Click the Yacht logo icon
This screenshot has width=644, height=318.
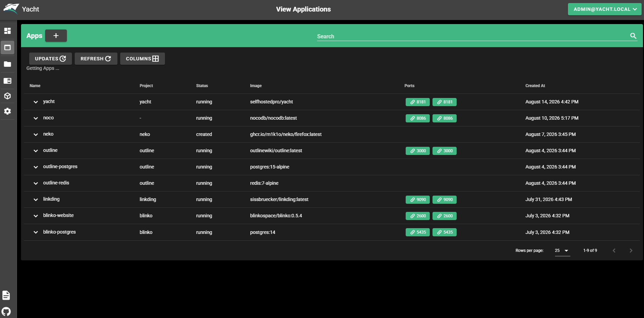[11, 9]
